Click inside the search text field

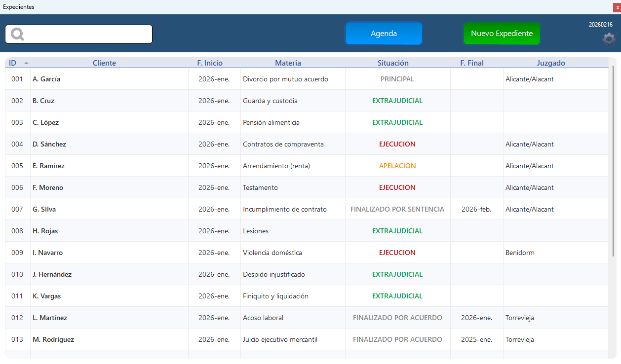[88, 34]
